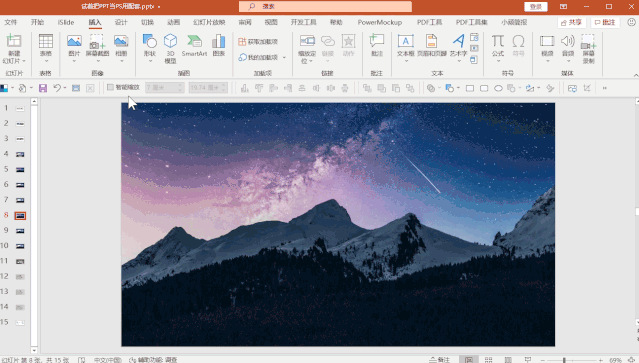Click the Screen Recording (屏幕录制) icon
This screenshot has height=363, width=639.
tap(588, 42)
